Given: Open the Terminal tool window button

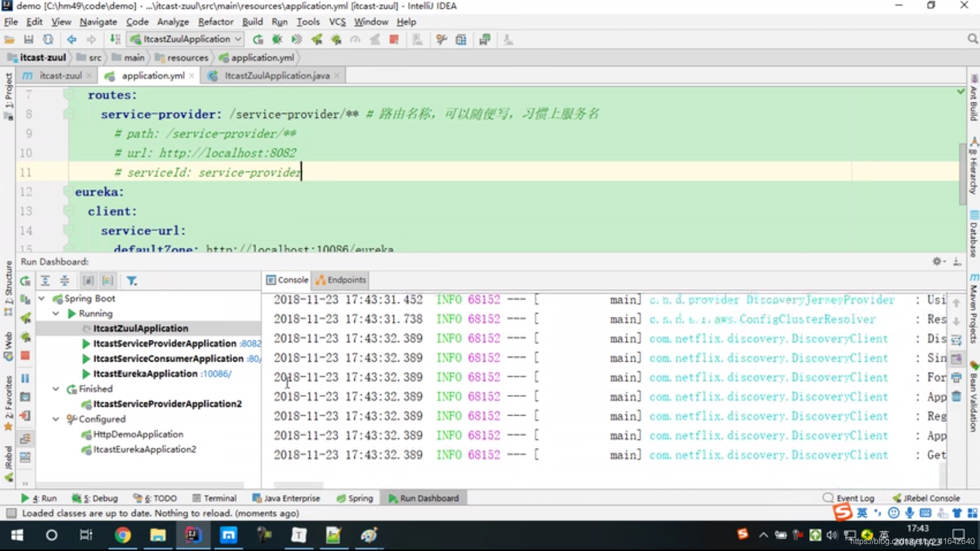Looking at the screenshot, I should (214, 498).
